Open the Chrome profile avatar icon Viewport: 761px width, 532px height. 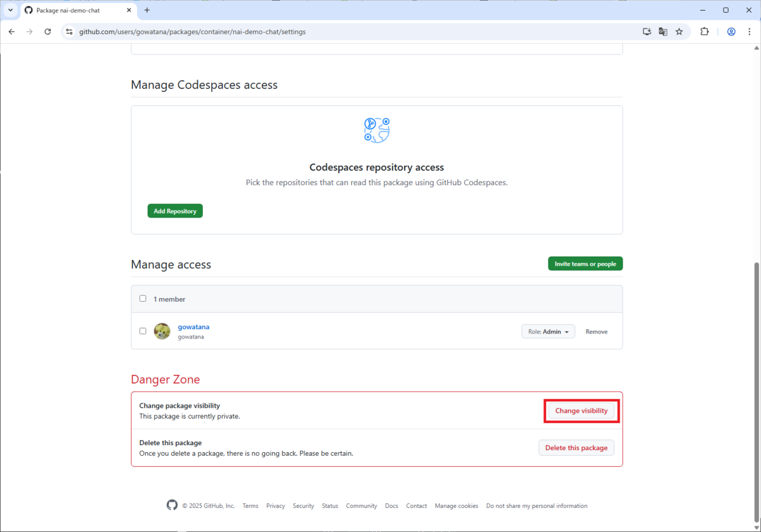point(731,32)
